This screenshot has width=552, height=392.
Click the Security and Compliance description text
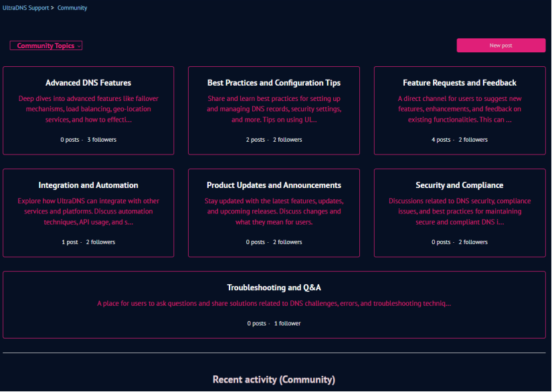click(x=460, y=211)
